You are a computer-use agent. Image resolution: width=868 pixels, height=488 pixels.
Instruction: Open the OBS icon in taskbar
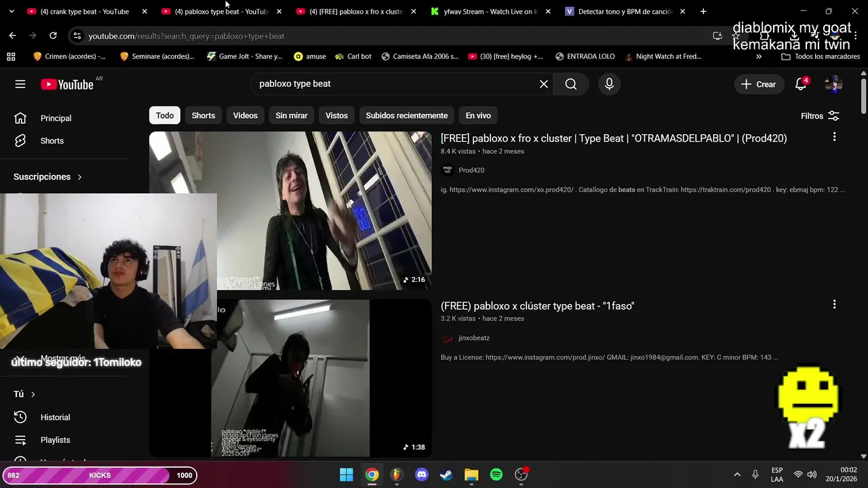pos(521,474)
